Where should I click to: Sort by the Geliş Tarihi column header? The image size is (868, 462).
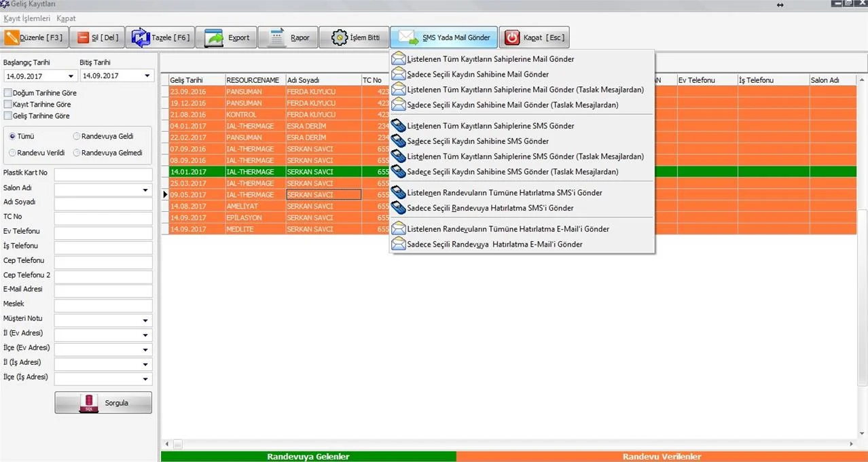tap(197, 80)
